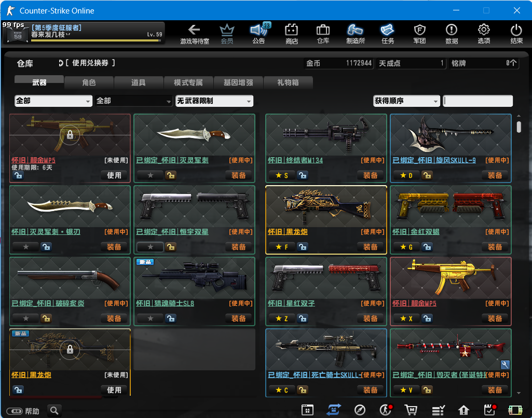Open the second 全部 subcategory dropdown
Screen dimensions: 532x418
(134, 101)
